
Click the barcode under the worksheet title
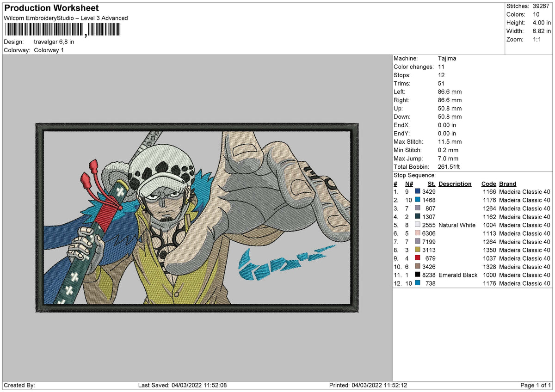[62, 30]
